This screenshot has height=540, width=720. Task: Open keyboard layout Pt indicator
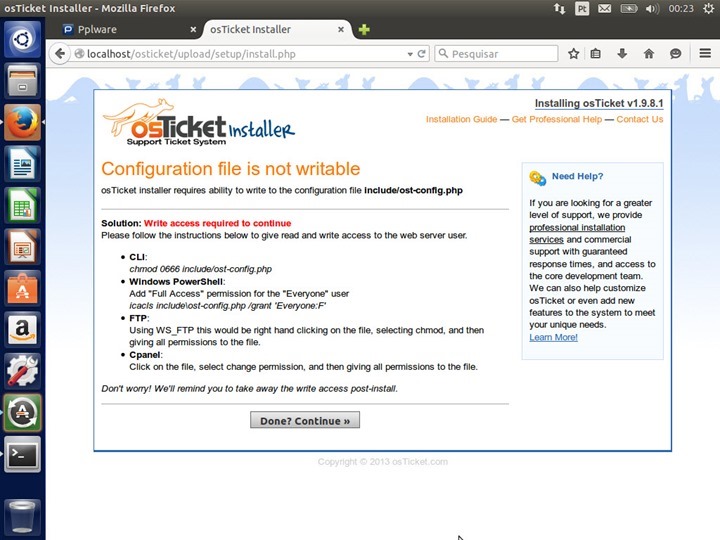click(582, 8)
